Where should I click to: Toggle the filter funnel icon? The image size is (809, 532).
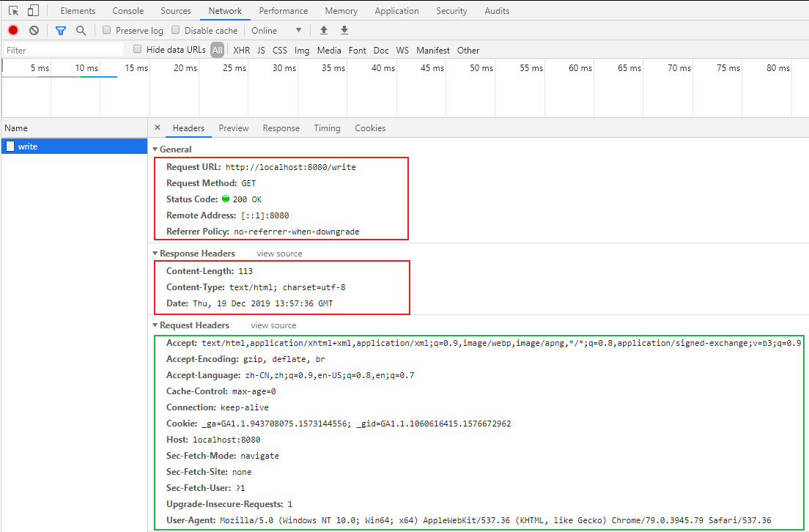coord(61,31)
